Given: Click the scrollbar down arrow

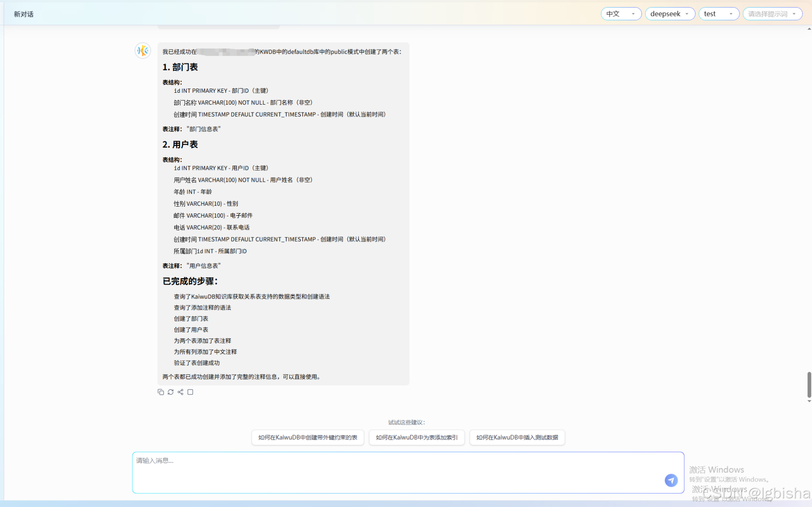Looking at the screenshot, I should tap(809, 401).
